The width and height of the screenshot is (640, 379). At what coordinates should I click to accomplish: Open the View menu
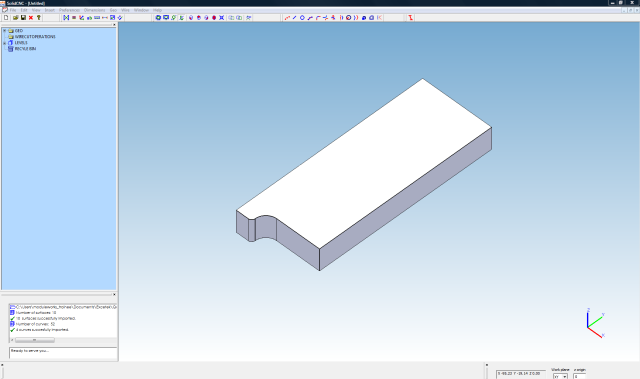tap(36, 10)
